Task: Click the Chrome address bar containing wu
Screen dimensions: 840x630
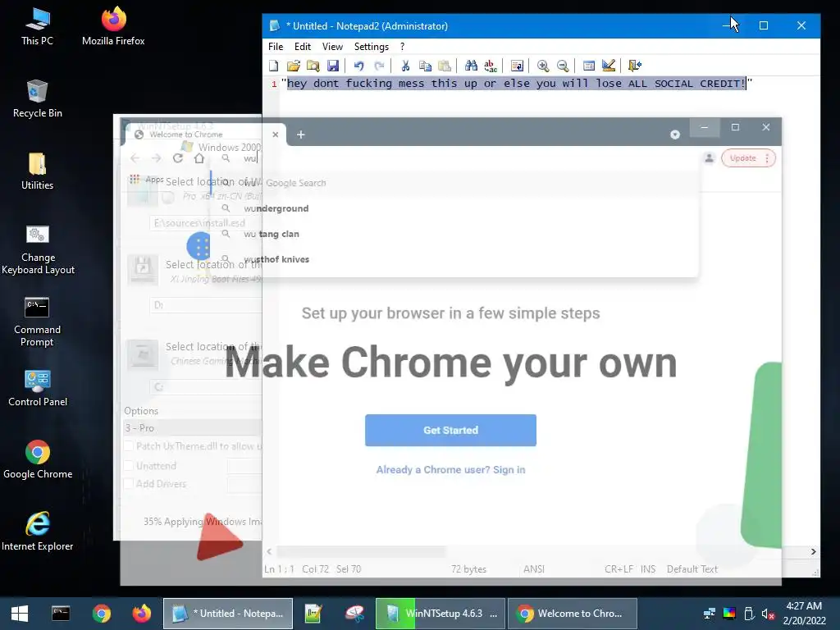Action: click(455, 158)
